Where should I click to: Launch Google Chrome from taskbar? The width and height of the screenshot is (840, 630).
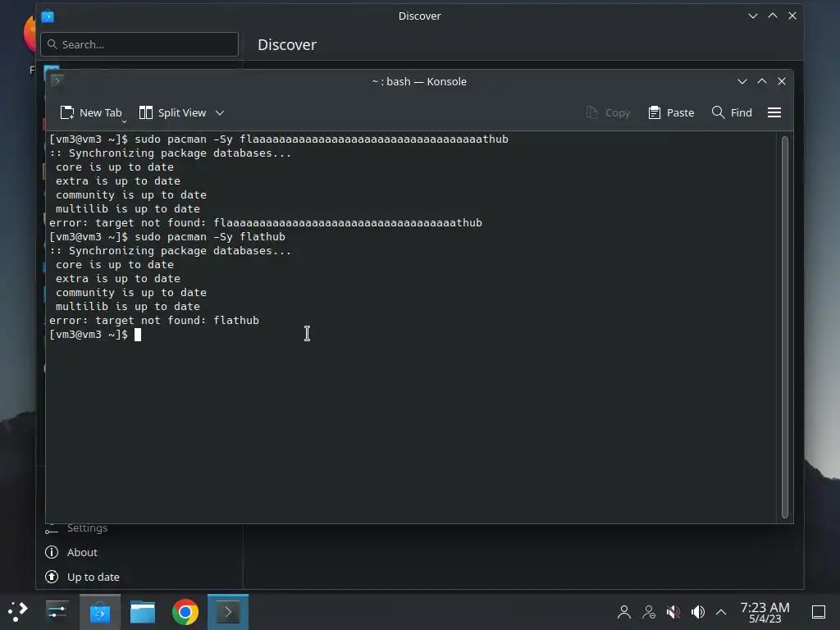185,612
